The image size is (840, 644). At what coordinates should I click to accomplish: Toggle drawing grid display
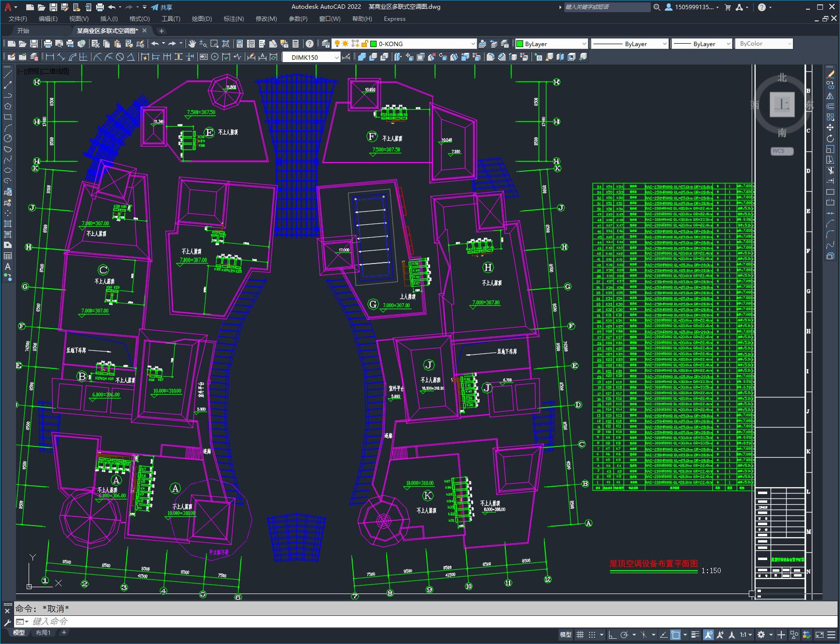pos(580,634)
